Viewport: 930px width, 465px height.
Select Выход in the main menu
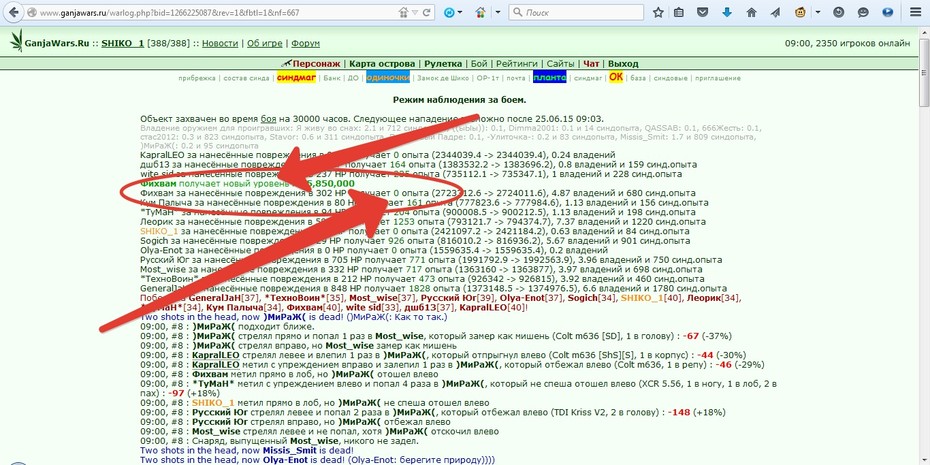[623, 63]
